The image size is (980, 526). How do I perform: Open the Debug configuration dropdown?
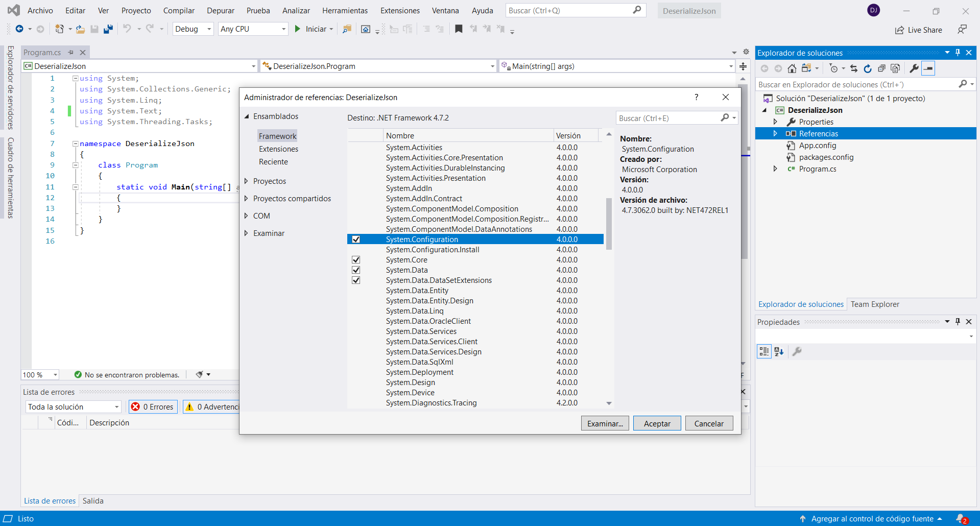193,29
